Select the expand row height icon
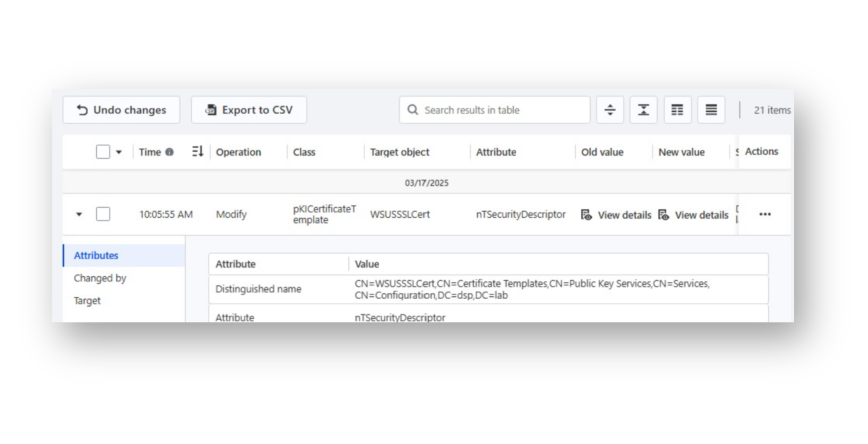868x444 pixels. pos(609,110)
